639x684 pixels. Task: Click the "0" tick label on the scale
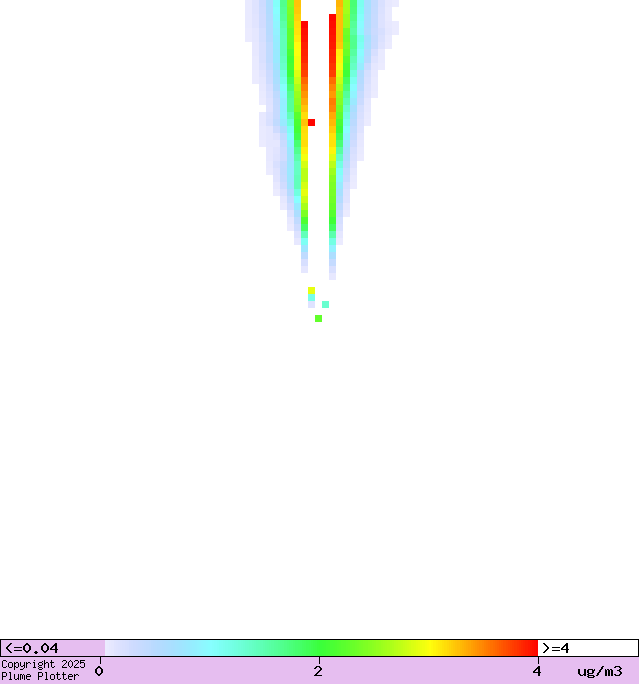(99, 671)
